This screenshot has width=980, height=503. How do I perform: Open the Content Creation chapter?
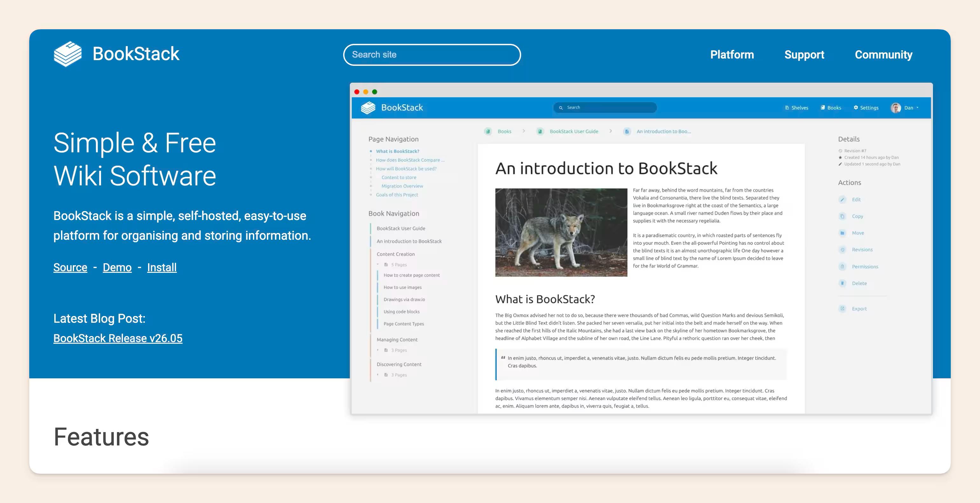[396, 254]
